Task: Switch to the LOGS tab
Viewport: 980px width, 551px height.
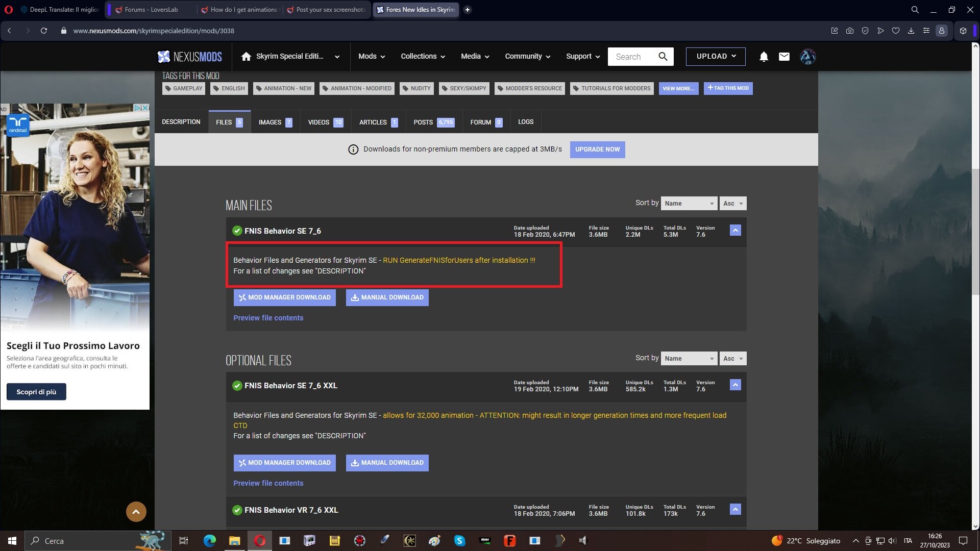Action: (x=526, y=122)
